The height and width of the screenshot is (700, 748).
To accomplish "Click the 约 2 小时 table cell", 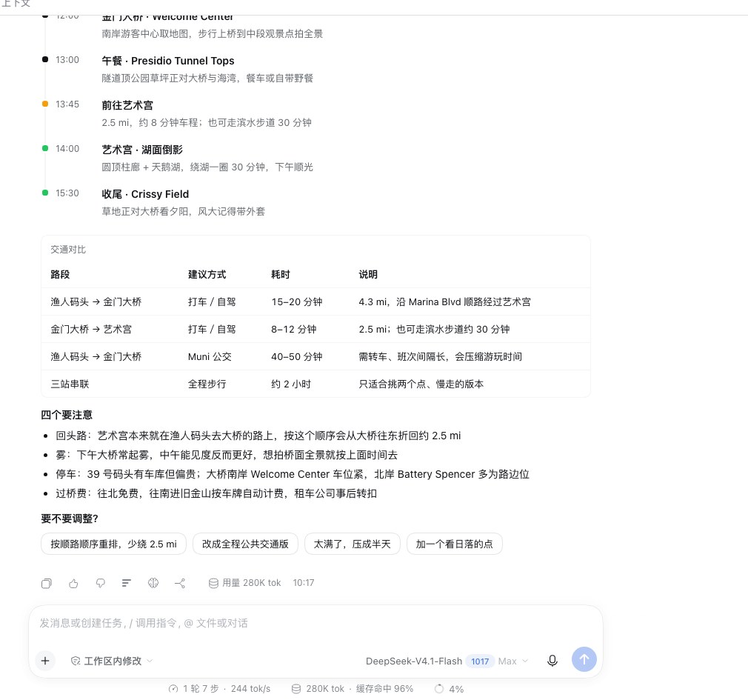I will 291,384.
